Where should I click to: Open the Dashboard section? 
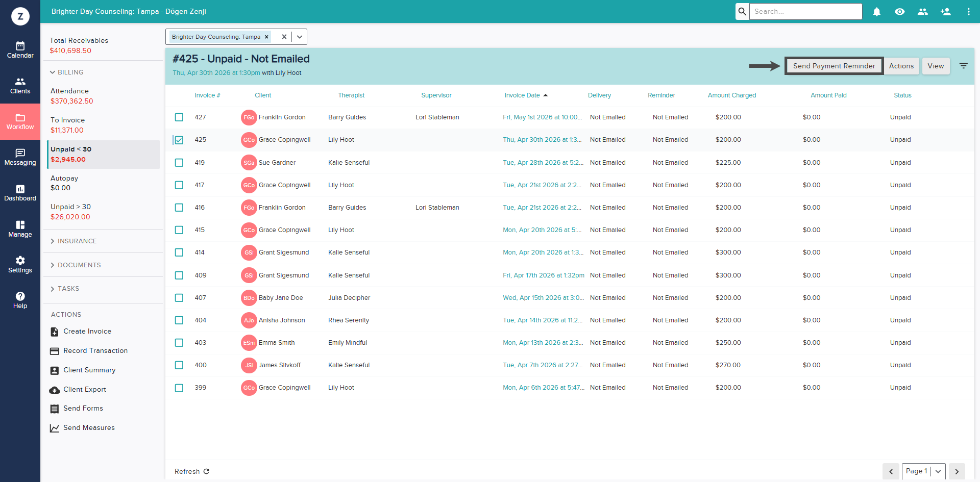[x=20, y=193]
